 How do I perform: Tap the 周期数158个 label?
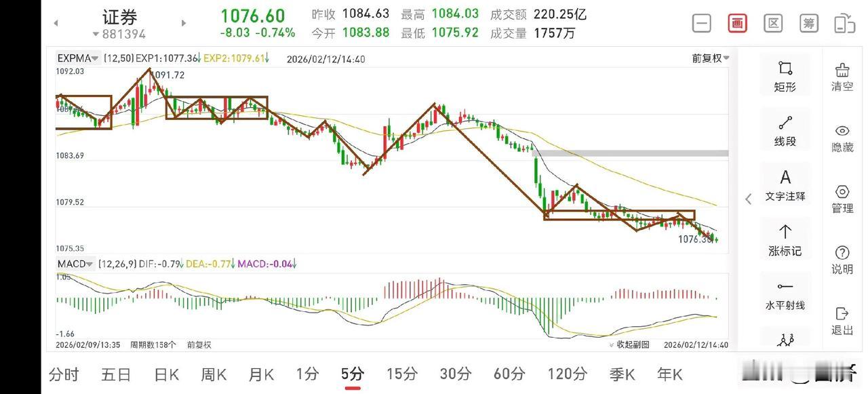click(153, 344)
